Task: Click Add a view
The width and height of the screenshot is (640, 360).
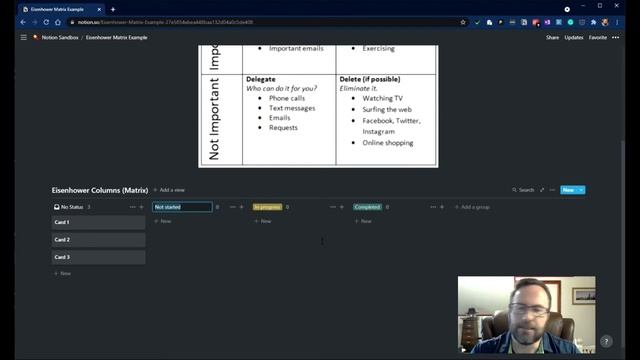Action: (x=169, y=190)
